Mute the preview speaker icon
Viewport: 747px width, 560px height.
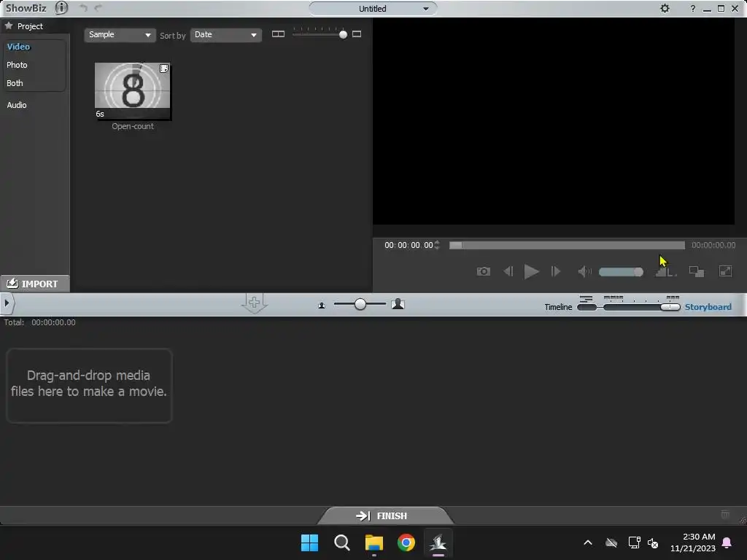click(584, 271)
